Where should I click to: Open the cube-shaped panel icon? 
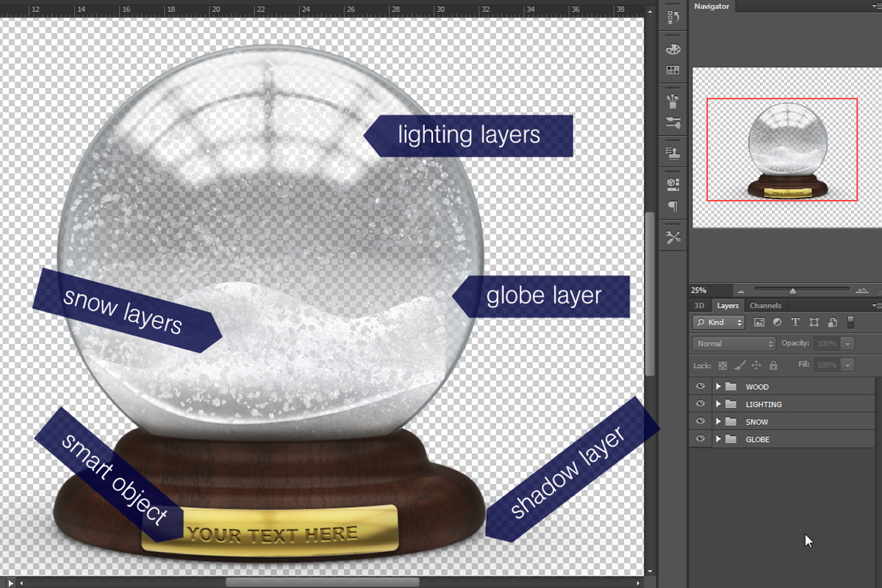673,184
